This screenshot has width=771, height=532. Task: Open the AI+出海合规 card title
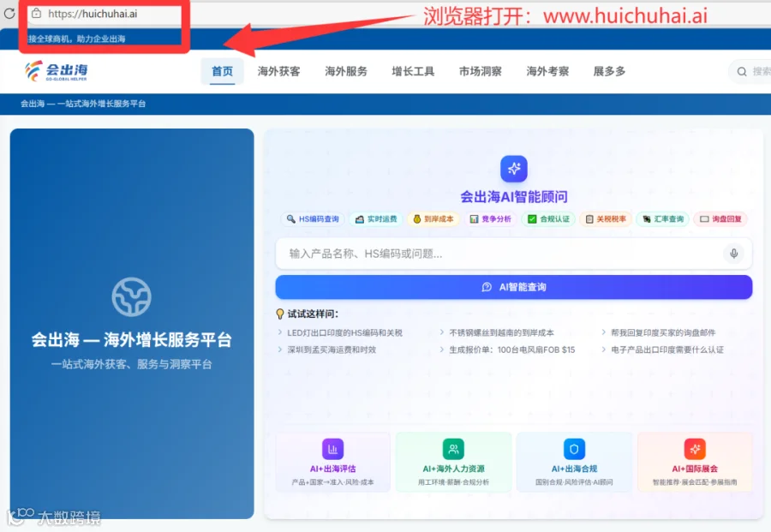point(574,469)
